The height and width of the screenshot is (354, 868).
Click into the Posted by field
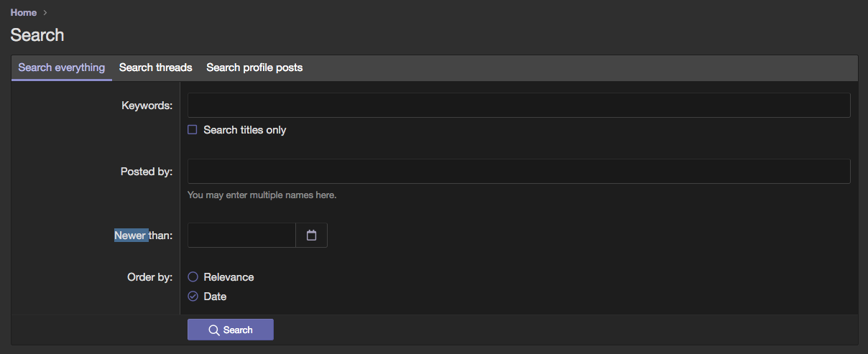(x=518, y=172)
